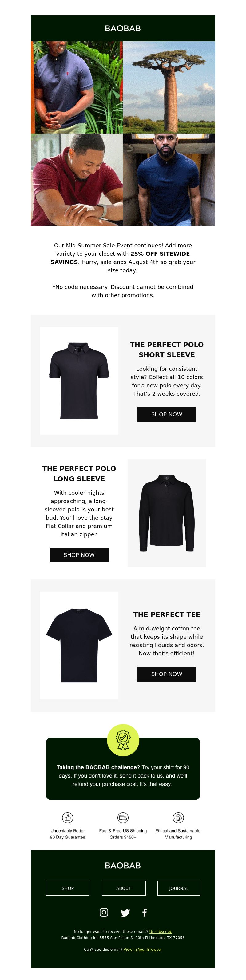
Task: Shop now for the short sleeve polo
Action: coord(167,414)
